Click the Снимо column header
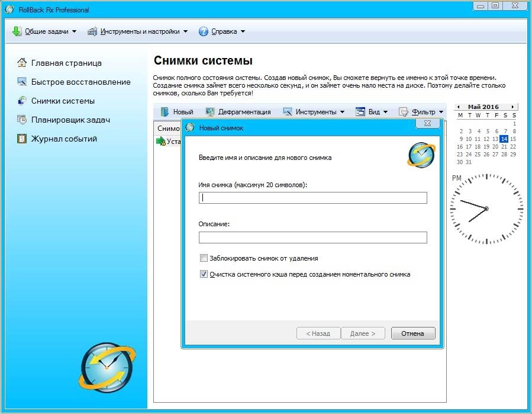The width and height of the screenshot is (532, 414). [168, 129]
